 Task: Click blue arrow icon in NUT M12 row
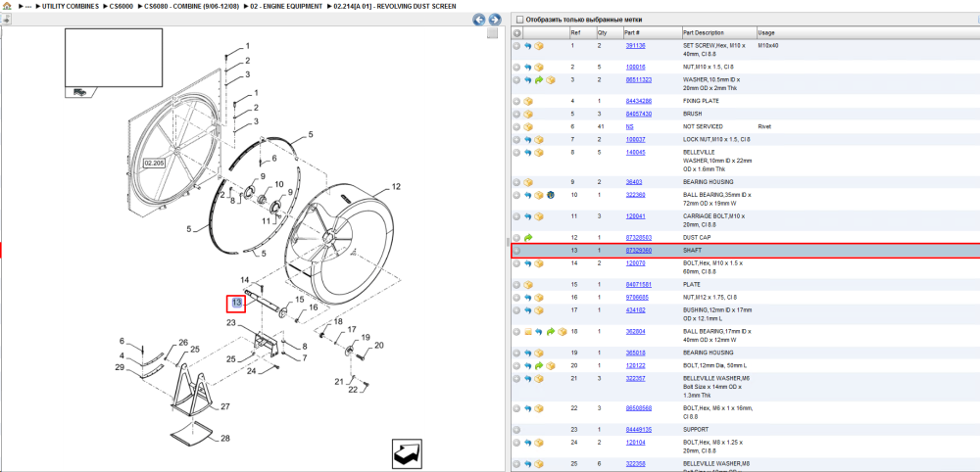[x=527, y=298]
